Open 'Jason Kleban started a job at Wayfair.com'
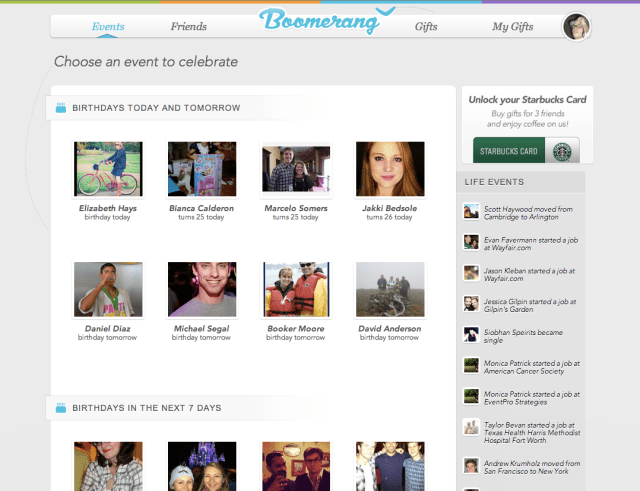This screenshot has height=491, width=640. (x=529, y=275)
